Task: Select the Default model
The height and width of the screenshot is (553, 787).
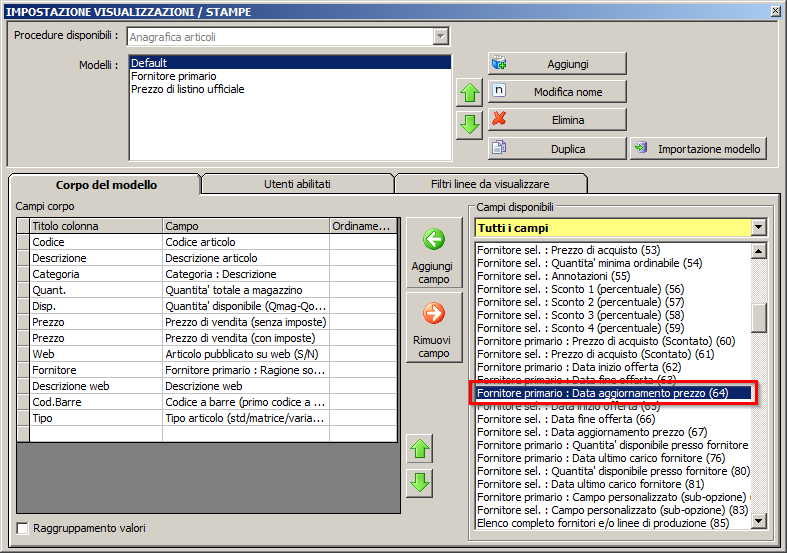Action: coord(290,63)
